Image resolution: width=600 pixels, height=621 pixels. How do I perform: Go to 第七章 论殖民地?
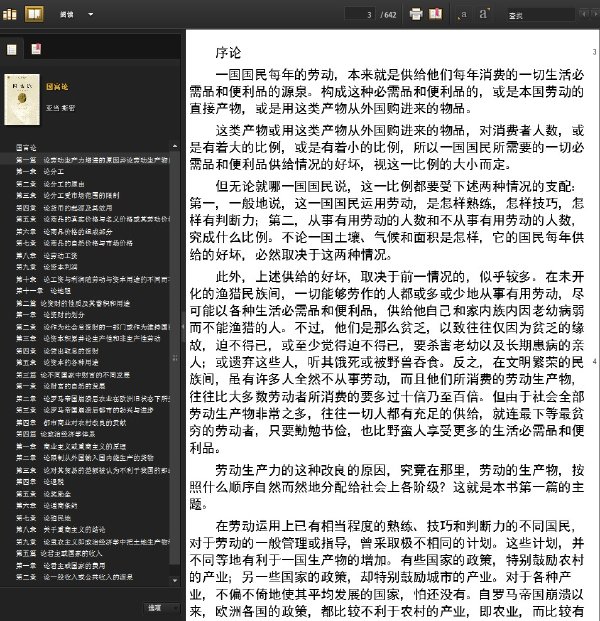(x=43, y=518)
